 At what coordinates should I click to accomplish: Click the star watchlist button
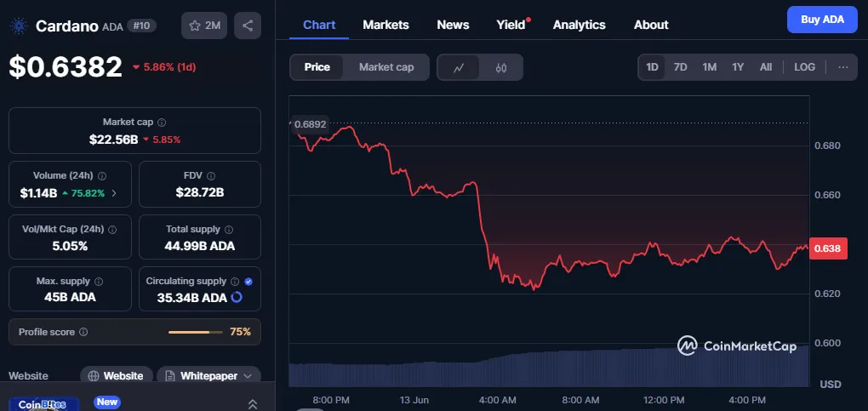pos(203,26)
